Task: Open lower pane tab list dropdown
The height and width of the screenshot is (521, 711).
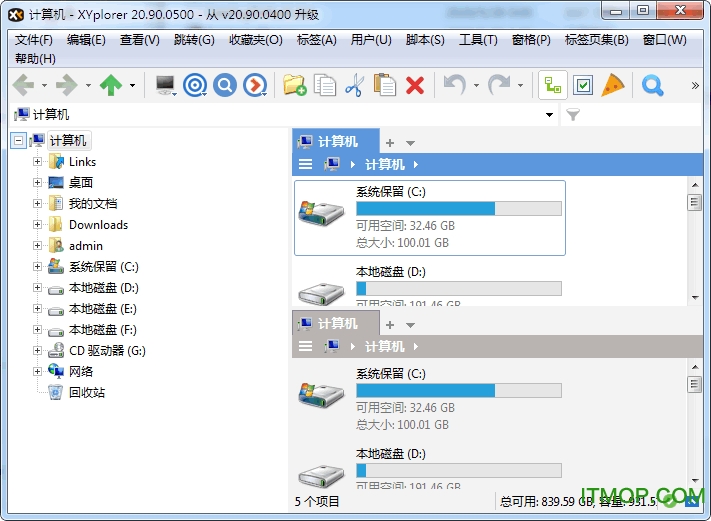Action: tap(410, 325)
